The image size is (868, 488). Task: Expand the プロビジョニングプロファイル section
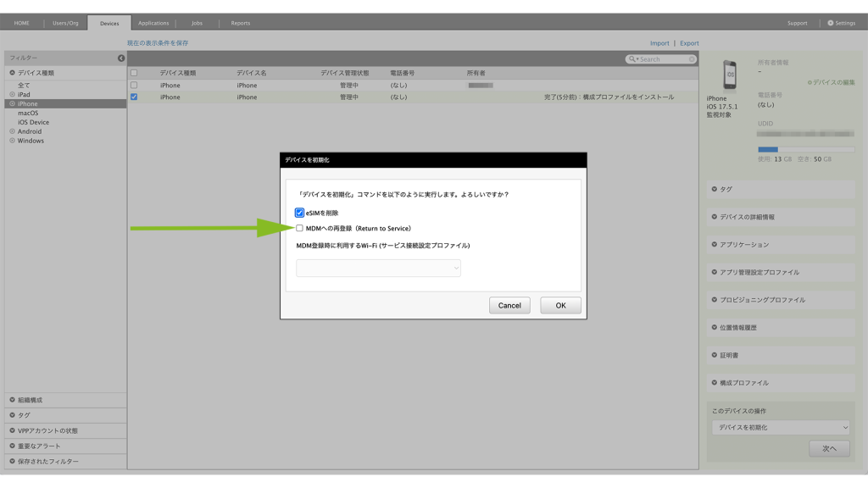point(781,300)
